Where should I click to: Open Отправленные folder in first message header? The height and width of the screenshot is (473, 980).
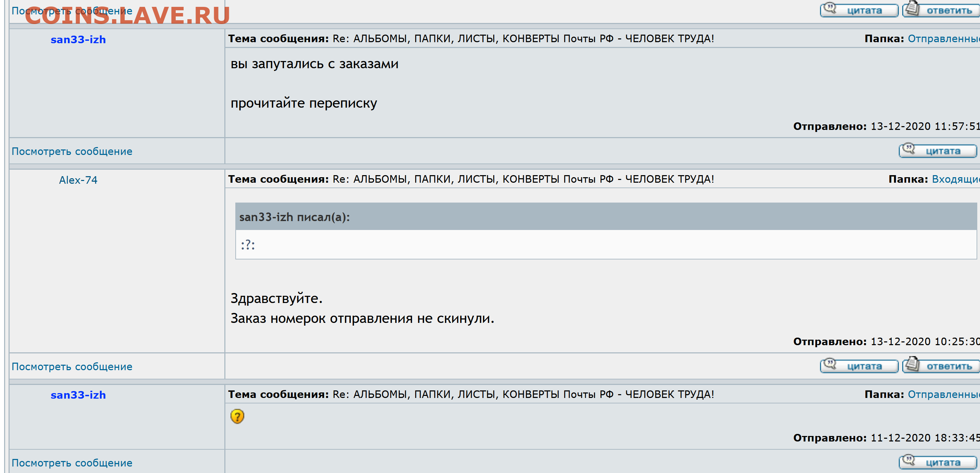(x=943, y=38)
